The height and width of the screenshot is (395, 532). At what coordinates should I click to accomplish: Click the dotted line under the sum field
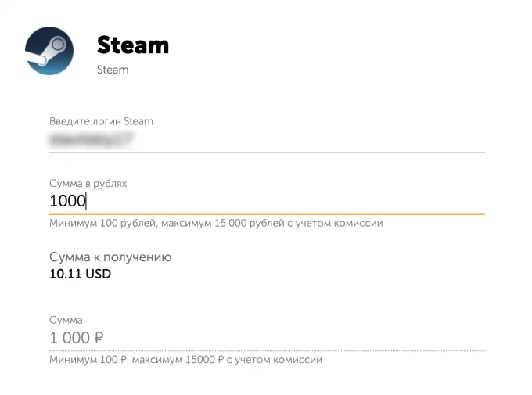(266, 350)
